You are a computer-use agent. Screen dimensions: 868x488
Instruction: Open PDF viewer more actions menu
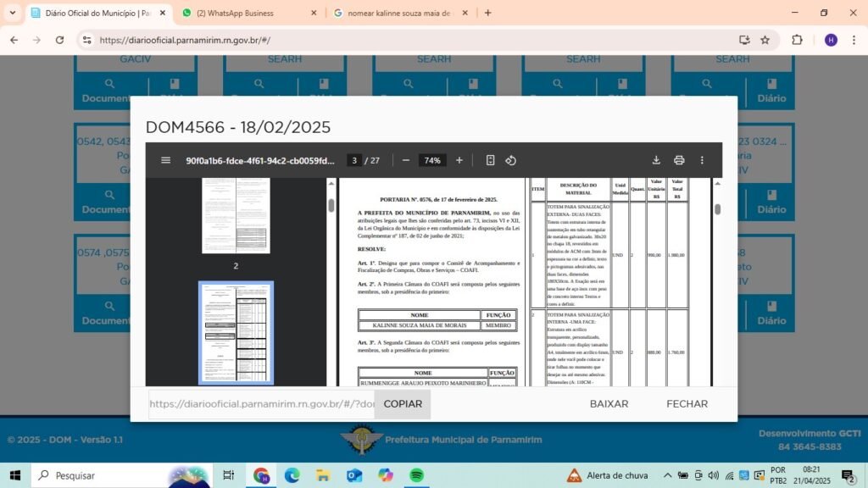702,160
